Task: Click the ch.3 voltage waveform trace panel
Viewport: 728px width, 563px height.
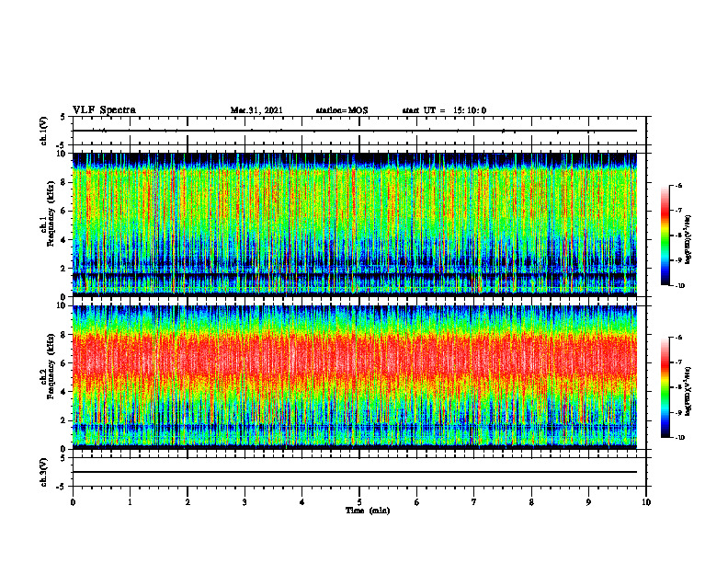Action: pyautogui.click(x=359, y=472)
